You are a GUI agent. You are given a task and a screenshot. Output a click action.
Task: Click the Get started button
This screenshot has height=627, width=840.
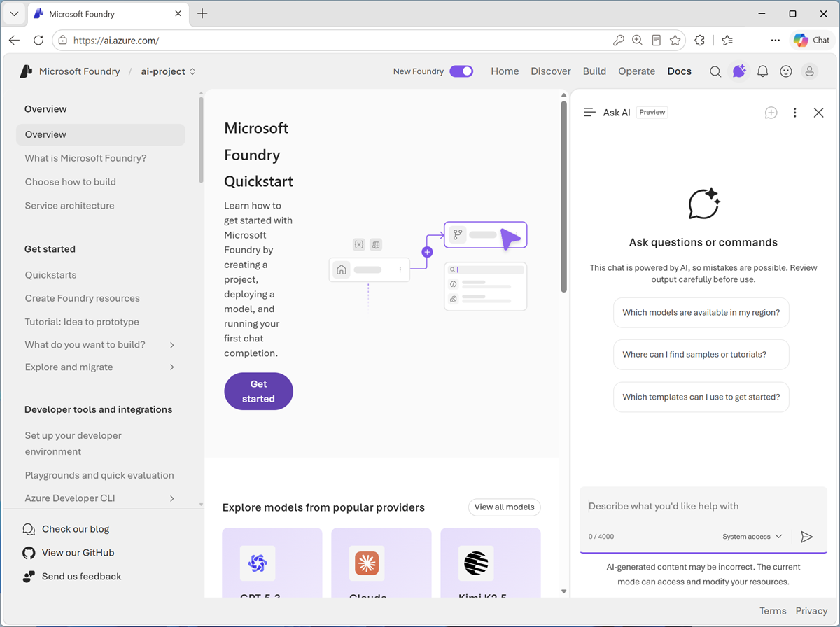(258, 391)
